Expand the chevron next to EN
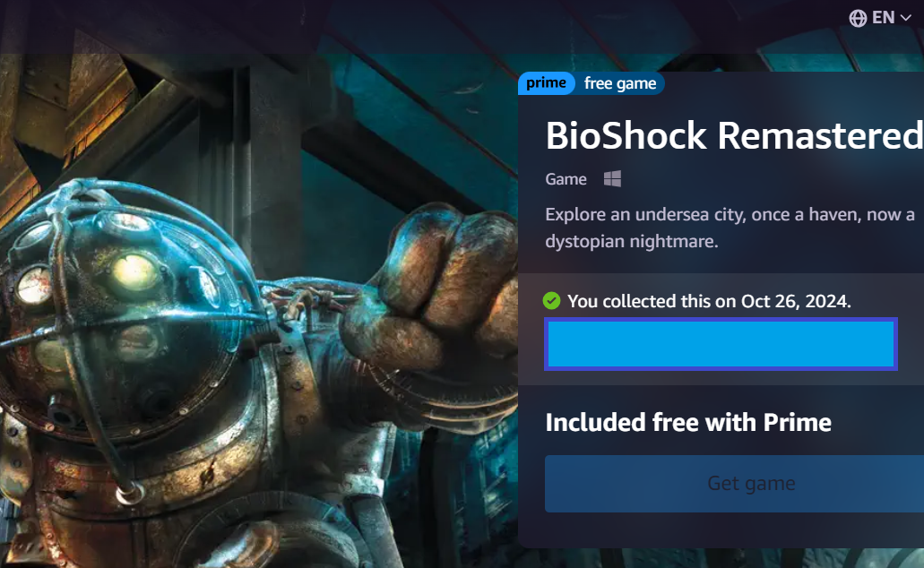 pyautogui.click(x=906, y=18)
